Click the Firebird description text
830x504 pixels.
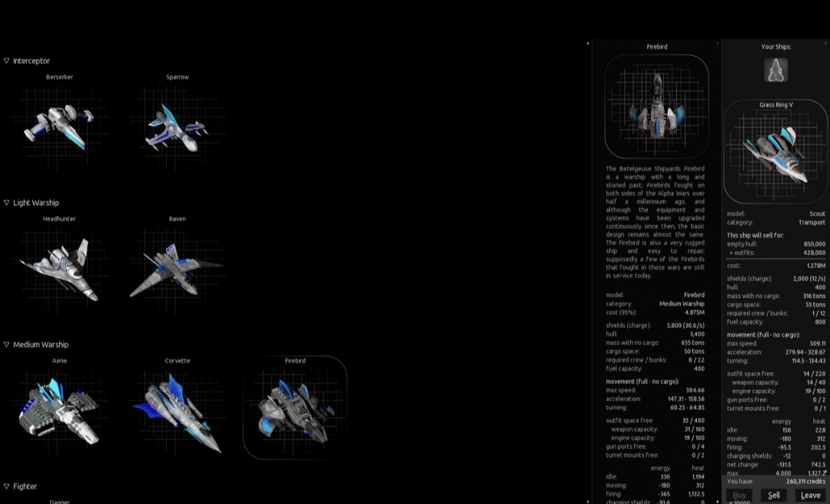pyautogui.click(x=655, y=221)
